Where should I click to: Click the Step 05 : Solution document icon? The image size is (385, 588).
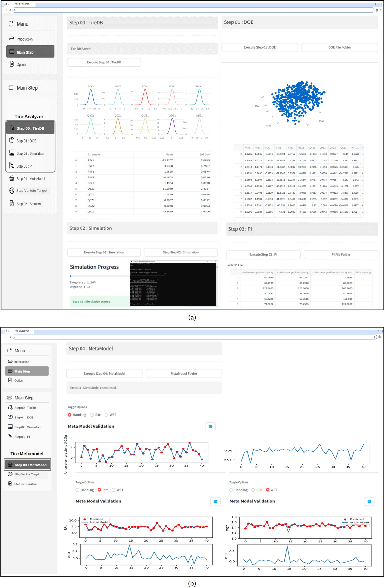click(12, 203)
